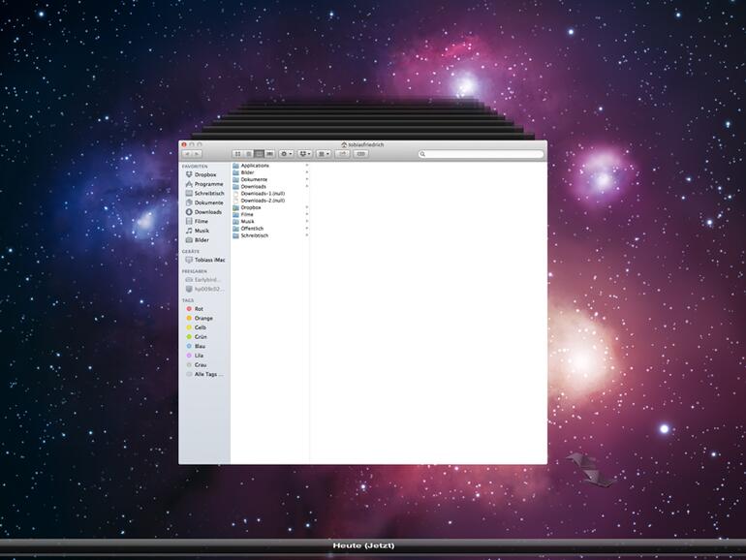Open Musik in the sidebar favorites
The width and height of the screenshot is (746, 560).
pos(204,231)
